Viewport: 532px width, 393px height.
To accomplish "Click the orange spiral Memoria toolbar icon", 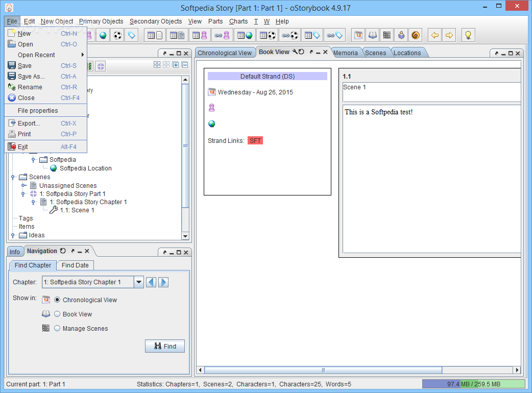I will point(415,35).
